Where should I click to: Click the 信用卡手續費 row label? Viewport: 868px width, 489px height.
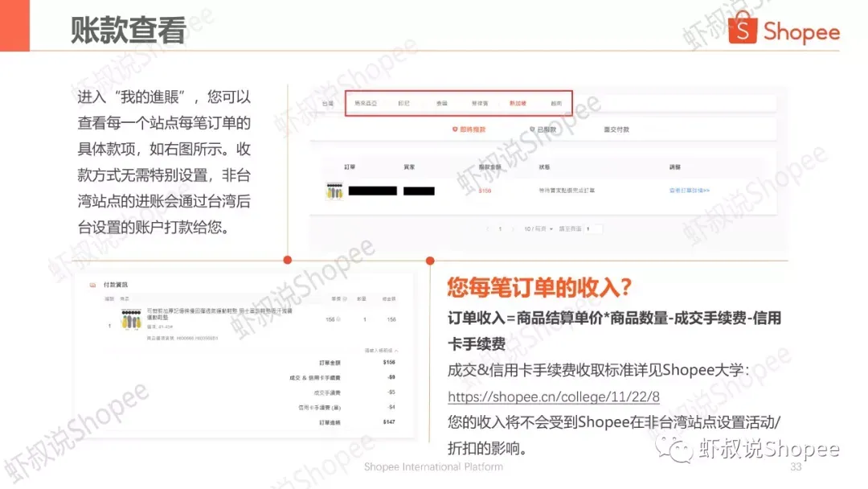319,408
